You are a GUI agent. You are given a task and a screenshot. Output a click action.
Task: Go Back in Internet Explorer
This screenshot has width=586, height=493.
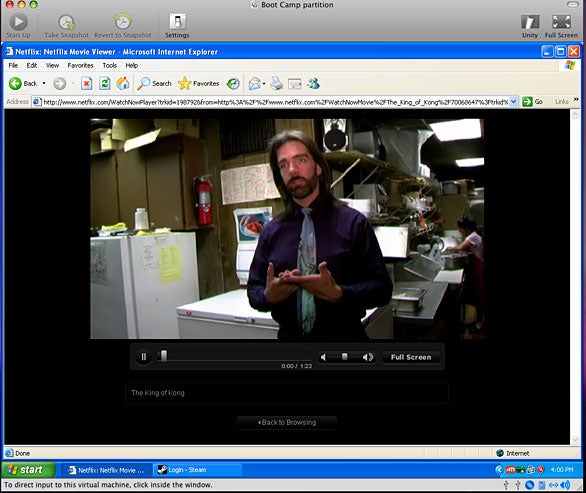tap(23, 83)
